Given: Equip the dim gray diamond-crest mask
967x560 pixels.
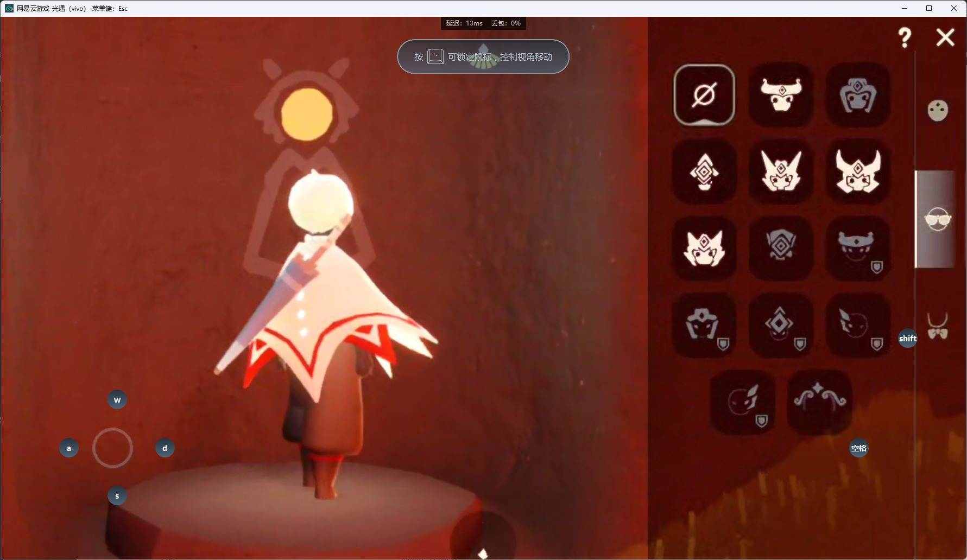Looking at the screenshot, I should pos(781,249).
